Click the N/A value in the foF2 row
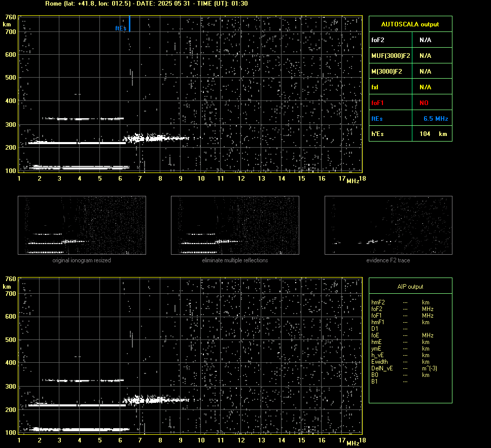The image size is (491, 448). 425,40
